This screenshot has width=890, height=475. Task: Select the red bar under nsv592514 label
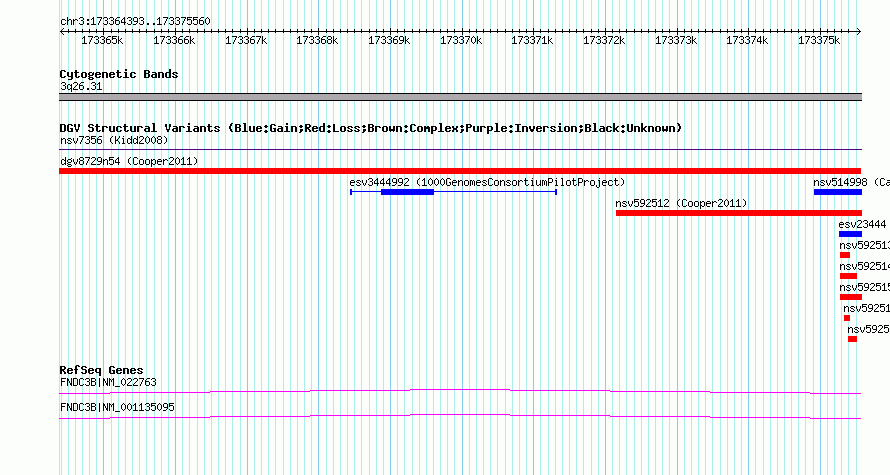point(848,276)
